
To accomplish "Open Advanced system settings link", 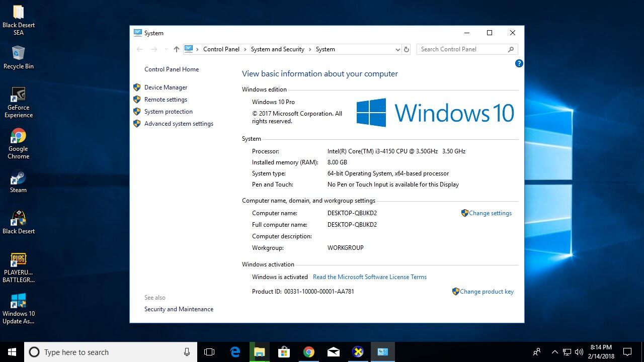I will (179, 124).
